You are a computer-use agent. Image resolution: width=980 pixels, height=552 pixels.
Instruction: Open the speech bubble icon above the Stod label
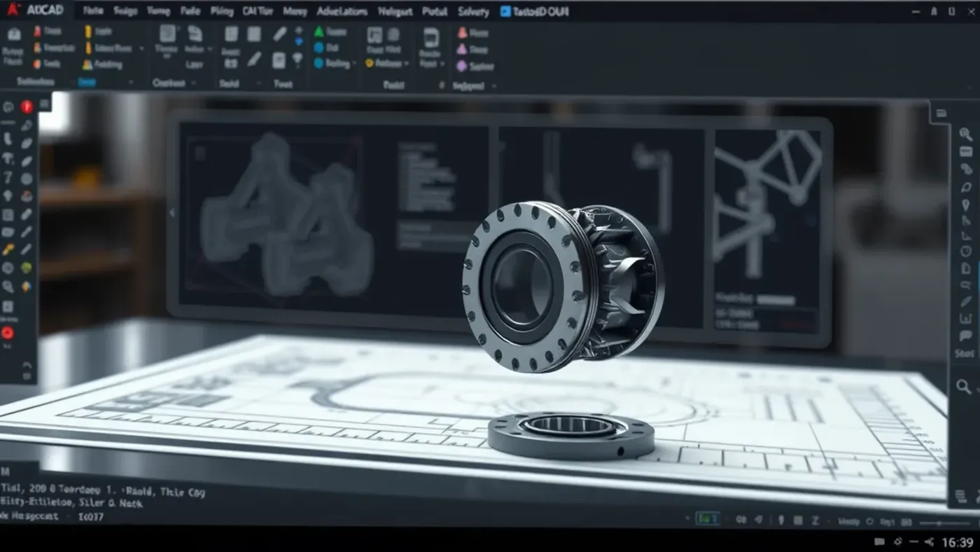[x=966, y=336]
